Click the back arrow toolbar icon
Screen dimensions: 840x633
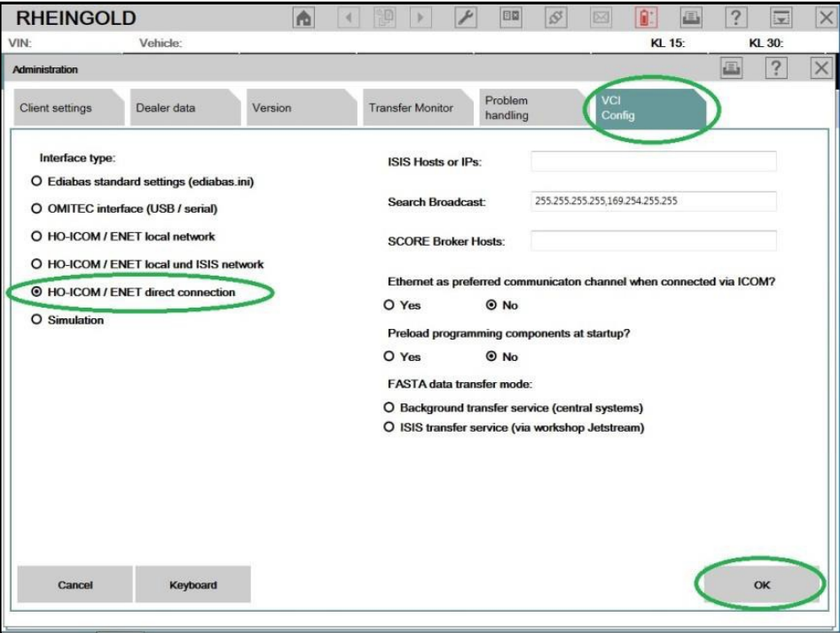[349, 18]
